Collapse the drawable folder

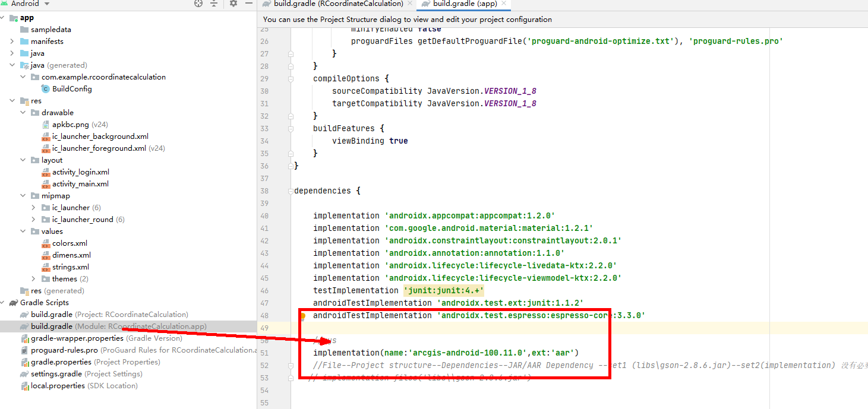pos(23,113)
